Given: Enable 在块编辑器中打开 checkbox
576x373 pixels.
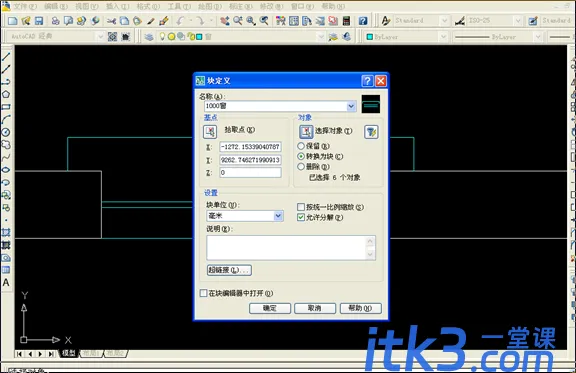Looking at the screenshot, I should pyautogui.click(x=204, y=293).
